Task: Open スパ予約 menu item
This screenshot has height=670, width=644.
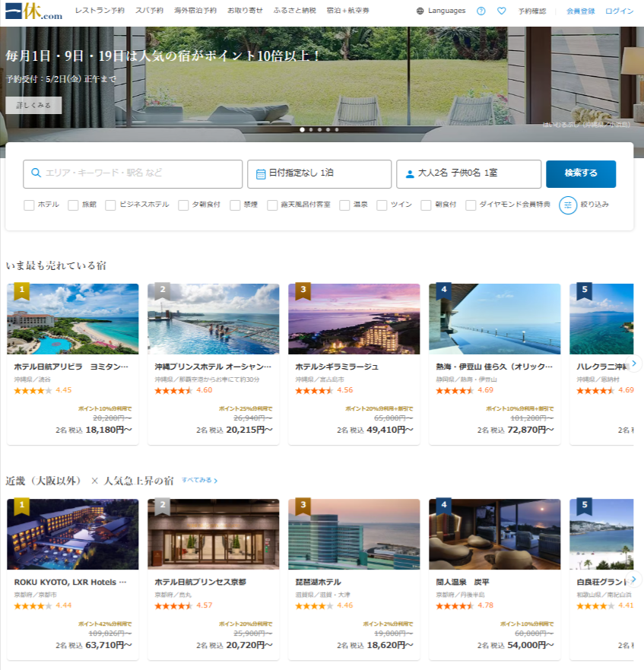Action: [149, 11]
